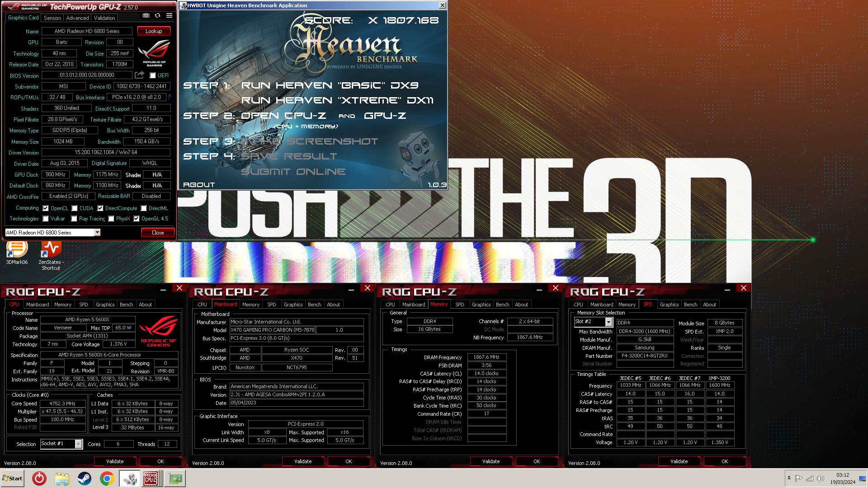
Task: Click the Action Center flag tray icon
Action: (x=798, y=479)
